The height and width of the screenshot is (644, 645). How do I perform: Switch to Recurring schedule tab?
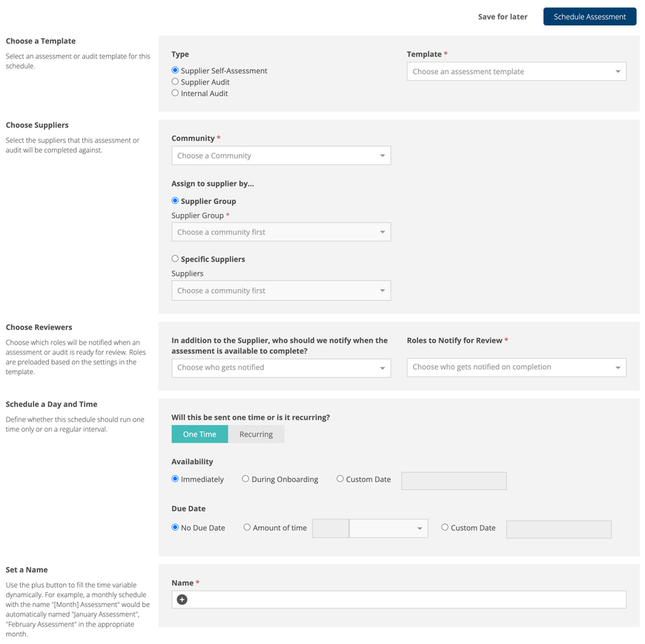[x=256, y=434]
